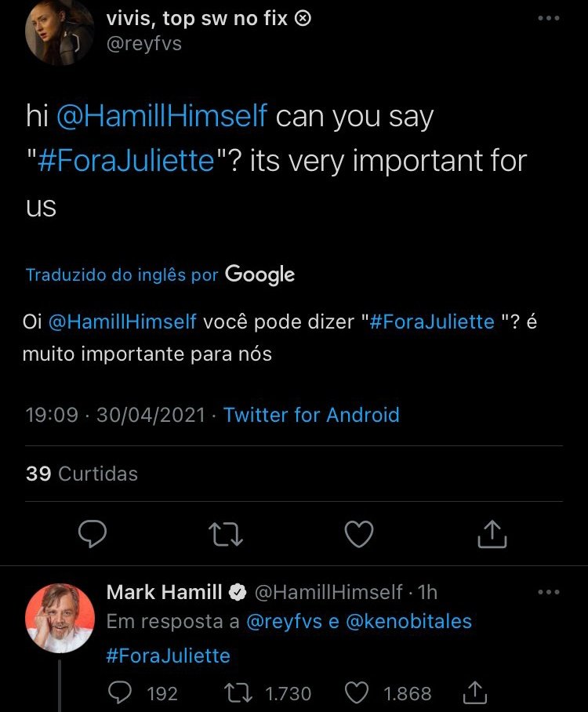The image size is (588, 712).
Task: Open the @HamillHimself mention in main tweet
Action: [162, 118]
